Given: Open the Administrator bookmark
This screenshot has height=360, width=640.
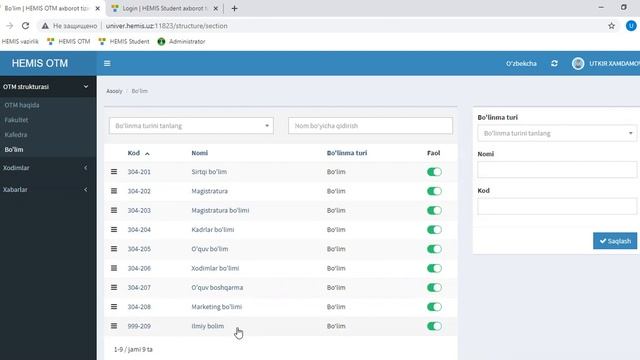Looking at the screenshot, I should click(x=181, y=41).
